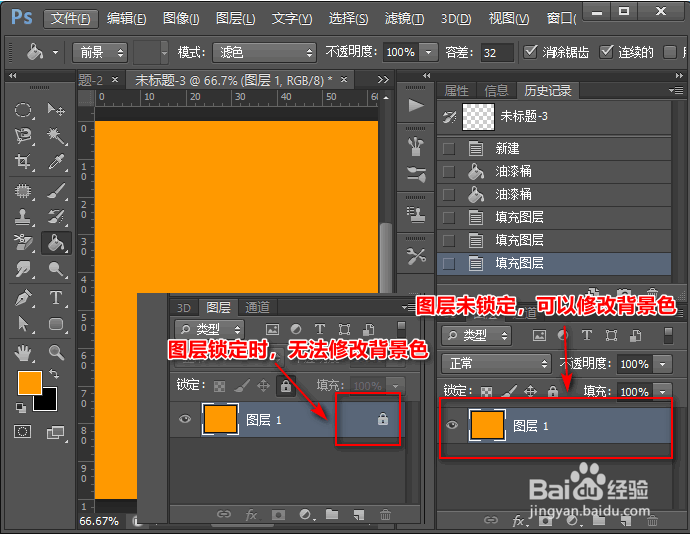Toggle lock transparent pixels in right panel

pyautogui.click(x=487, y=391)
